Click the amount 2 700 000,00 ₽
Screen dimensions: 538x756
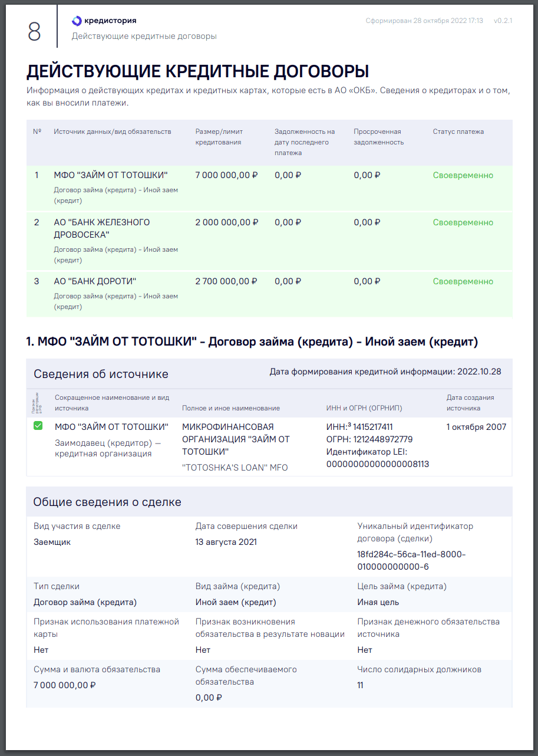[227, 281]
